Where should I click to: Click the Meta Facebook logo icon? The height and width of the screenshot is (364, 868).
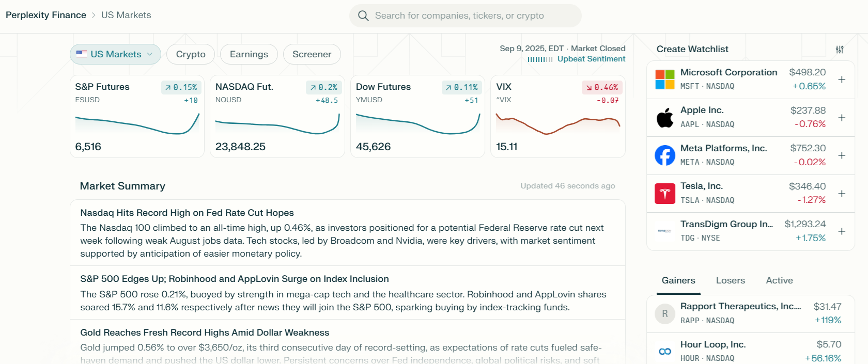pos(665,155)
